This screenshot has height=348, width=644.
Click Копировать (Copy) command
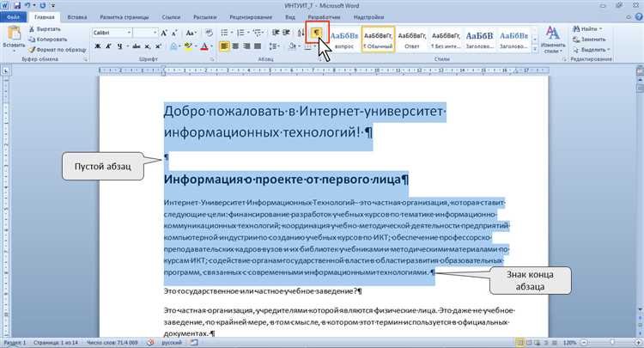tap(47, 40)
